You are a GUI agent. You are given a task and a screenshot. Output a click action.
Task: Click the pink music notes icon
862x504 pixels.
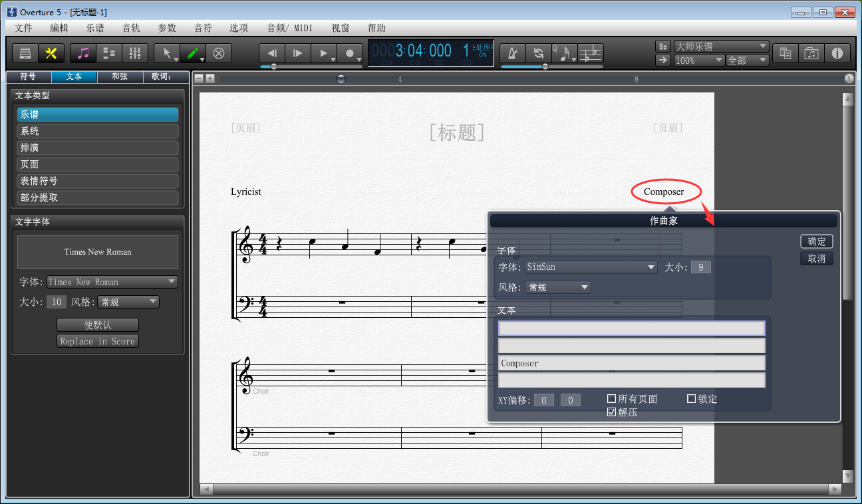[83, 53]
